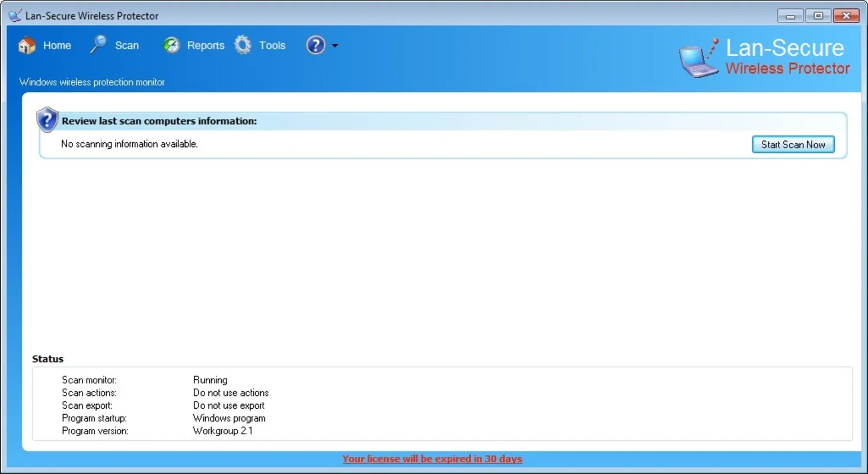
Task: Click the 'Status' section heading
Action: tap(47, 359)
